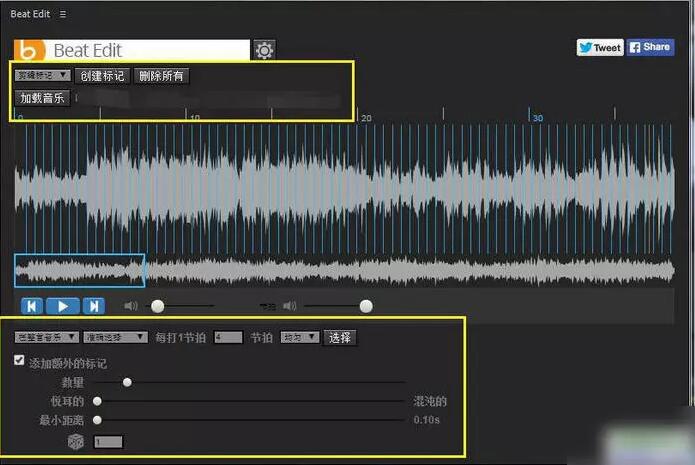Click the random seed dice icon
The height and width of the screenshot is (465, 695).
(x=76, y=442)
